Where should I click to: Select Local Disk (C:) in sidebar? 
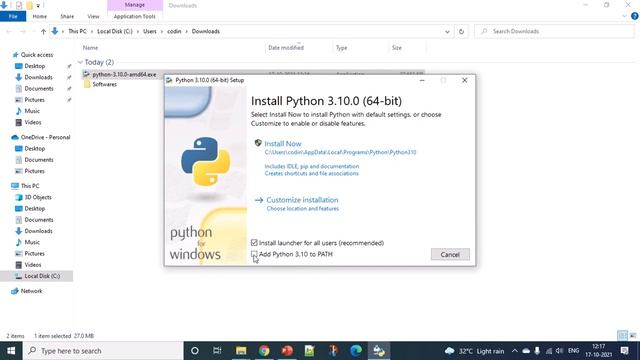tap(42, 276)
